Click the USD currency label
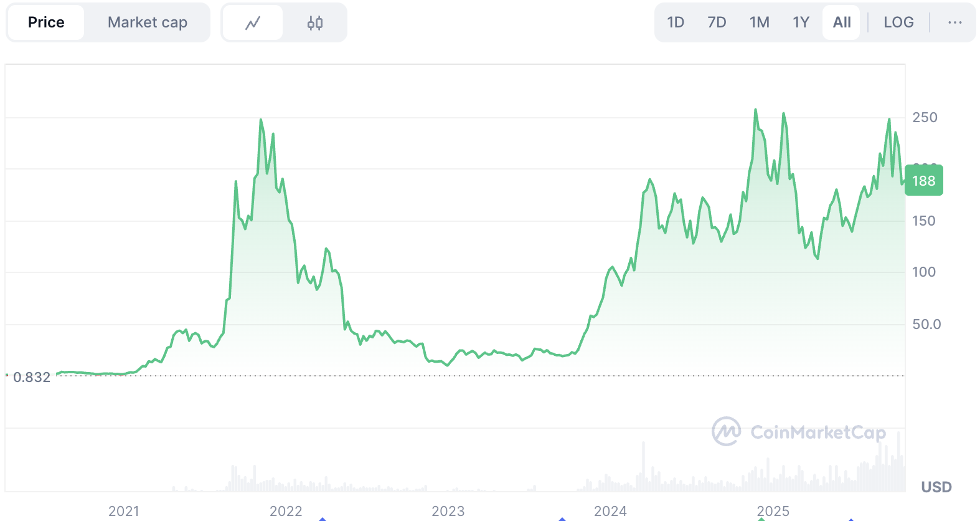Image resolution: width=980 pixels, height=521 pixels. (936, 487)
